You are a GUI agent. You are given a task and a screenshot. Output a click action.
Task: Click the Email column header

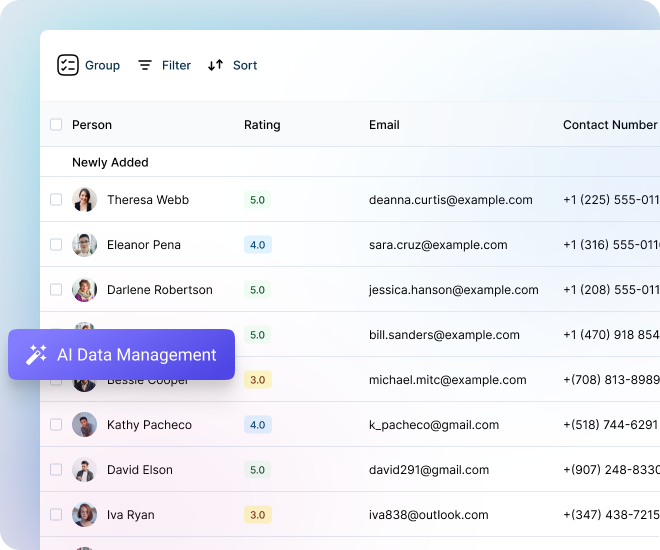384,125
